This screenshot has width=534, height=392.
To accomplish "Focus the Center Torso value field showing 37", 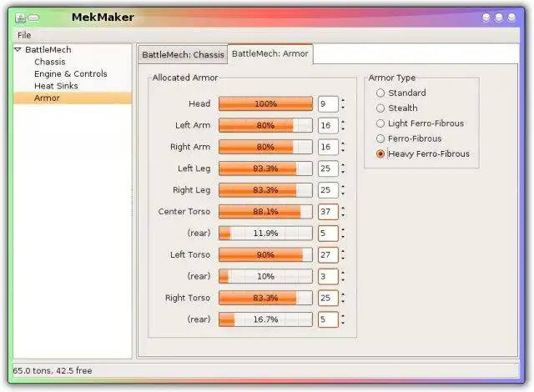I will pyautogui.click(x=328, y=212).
